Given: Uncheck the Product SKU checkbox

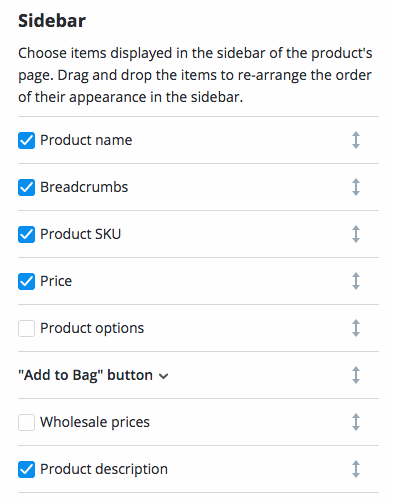Looking at the screenshot, I should tap(26, 234).
